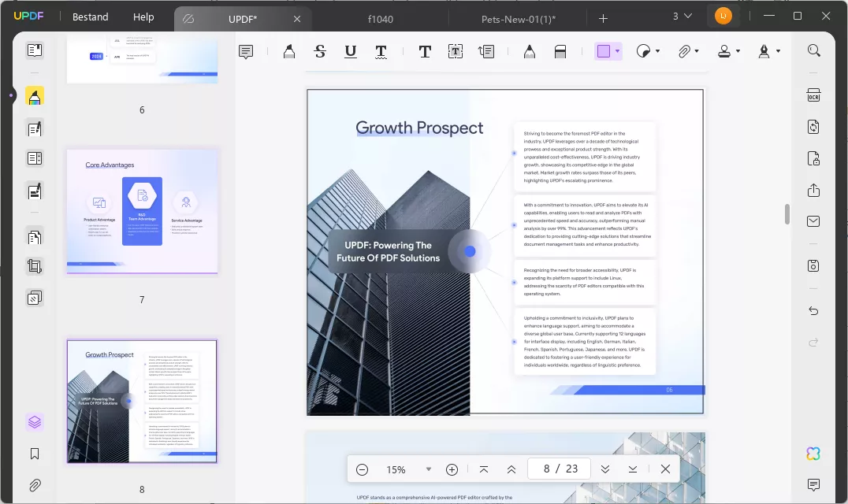Viewport: 848px width, 504px height.
Task: Click the purple rectangle color swatch
Action: [604, 52]
